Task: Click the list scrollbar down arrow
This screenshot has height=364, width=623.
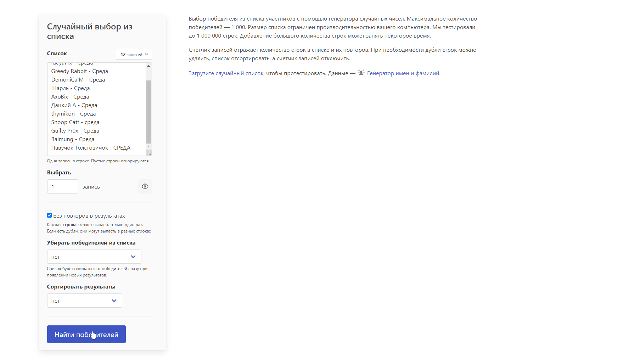Action: (x=148, y=146)
